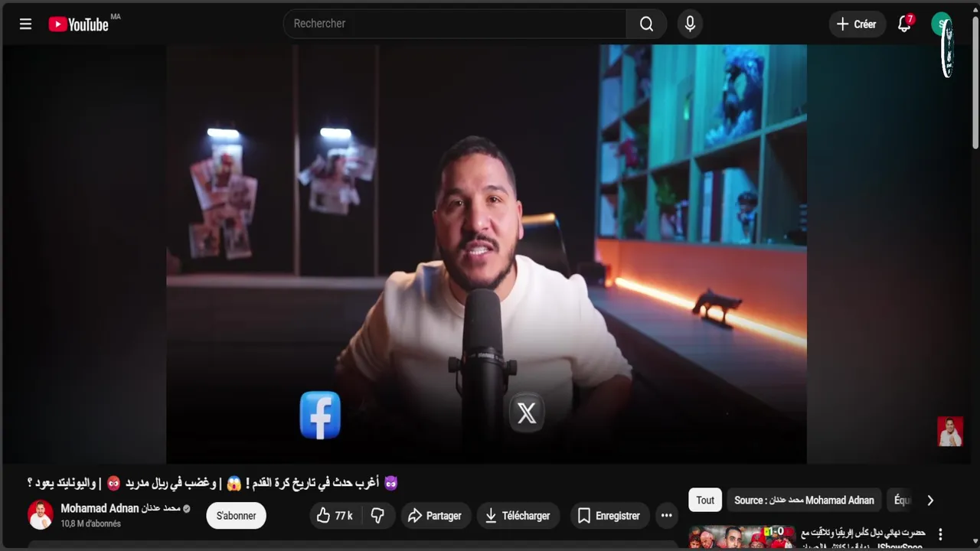Subscribe with the S'abonner button

coord(236,516)
